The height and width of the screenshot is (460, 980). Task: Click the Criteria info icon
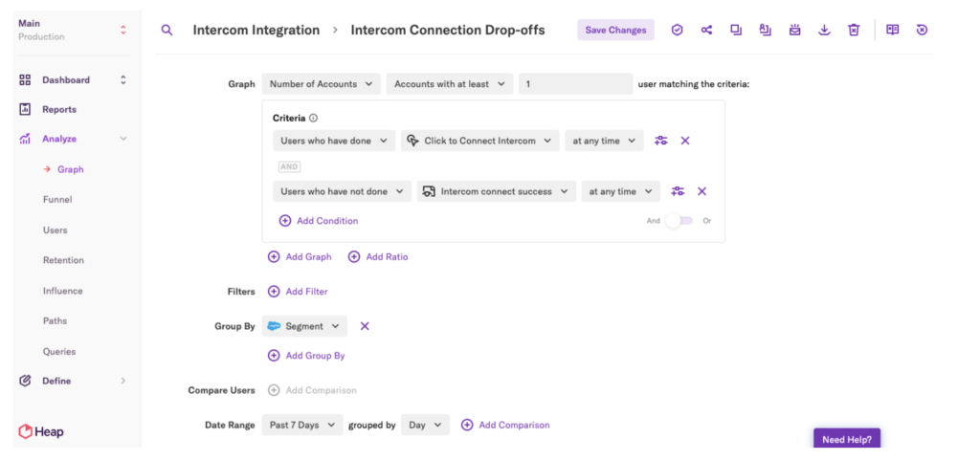tap(313, 118)
